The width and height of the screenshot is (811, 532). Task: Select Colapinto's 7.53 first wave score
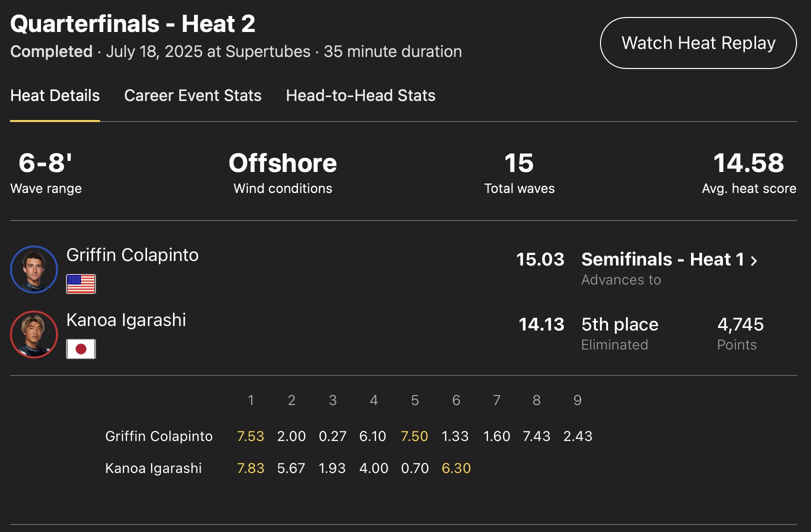(250, 436)
